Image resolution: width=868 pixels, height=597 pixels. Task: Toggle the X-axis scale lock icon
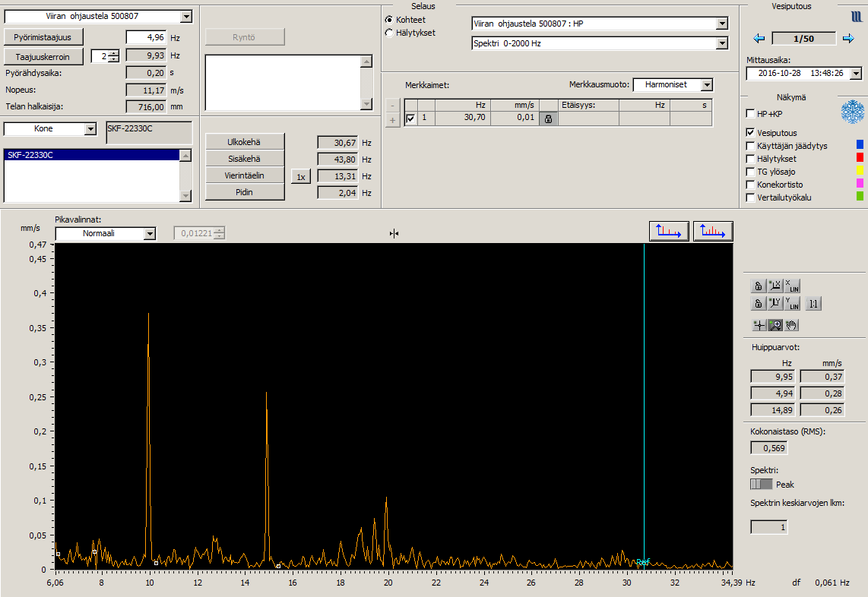759,286
